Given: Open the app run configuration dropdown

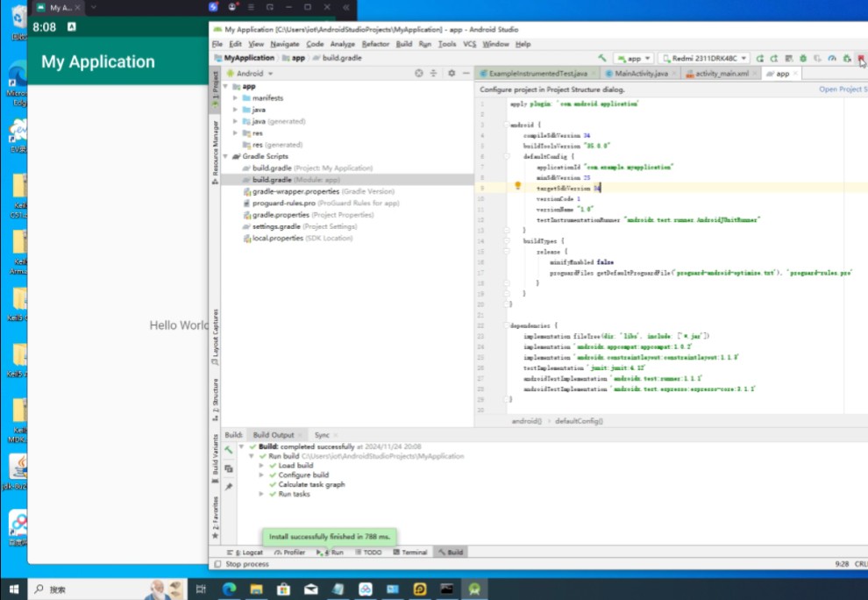Looking at the screenshot, I should click(633, 58).
